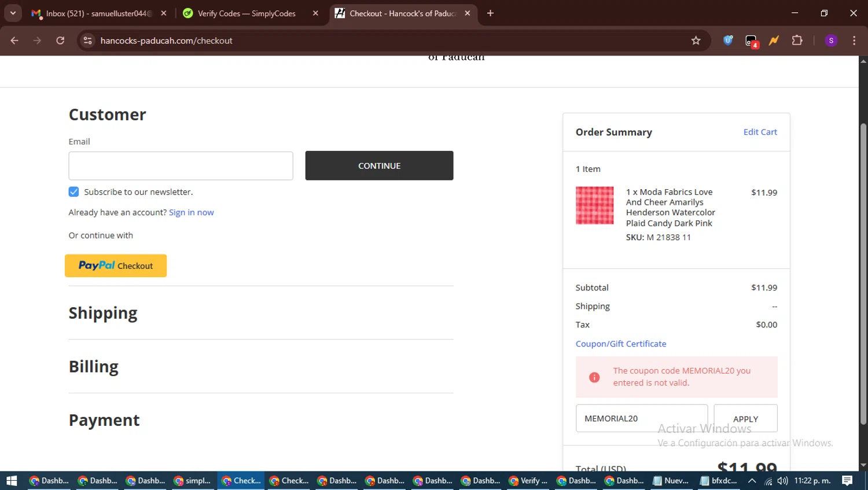
Task: Click the Shipping section heading
Action: [x=103, y=313]
